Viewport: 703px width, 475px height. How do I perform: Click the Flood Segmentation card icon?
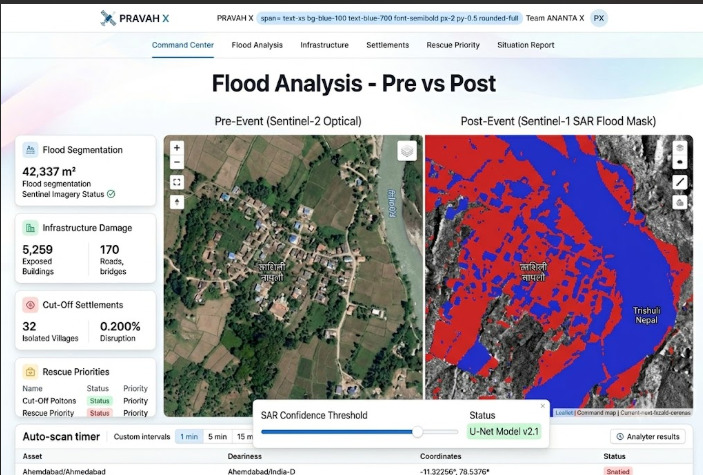coord(30,150)
